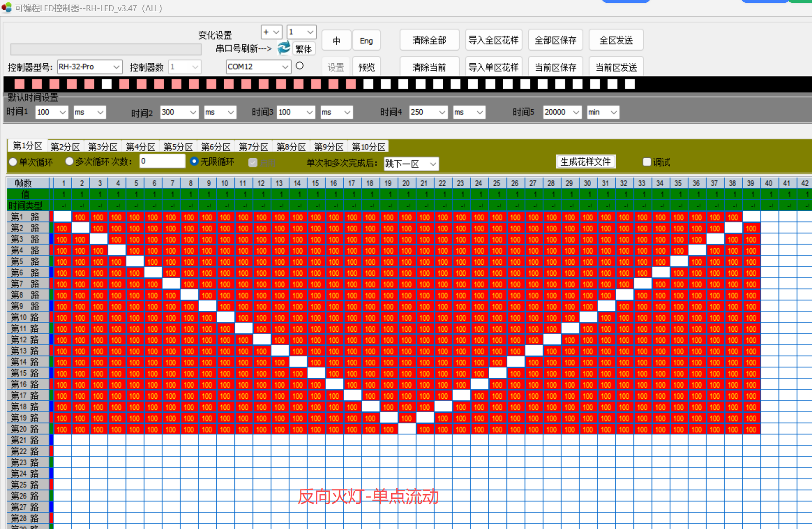Click the serial port refresh icon
This screenshot has height=529, width=812.
[284, 48]
